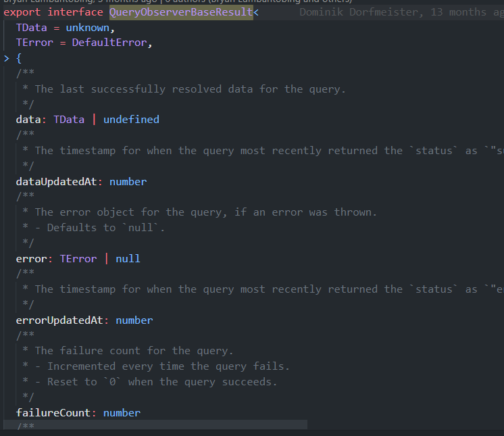Select the TData type in data declaration
The width and height of the screenshot is (504, 436).
click(69, 120)
